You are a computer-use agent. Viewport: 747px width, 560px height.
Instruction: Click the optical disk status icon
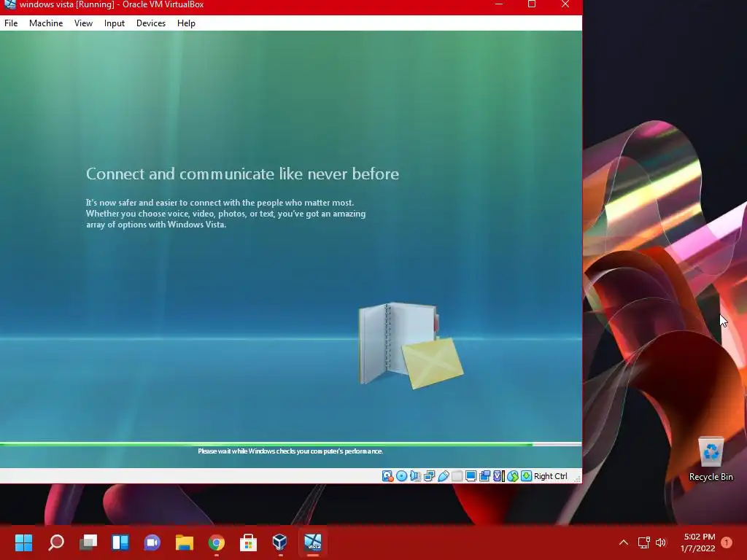click(x=402, y=476)
